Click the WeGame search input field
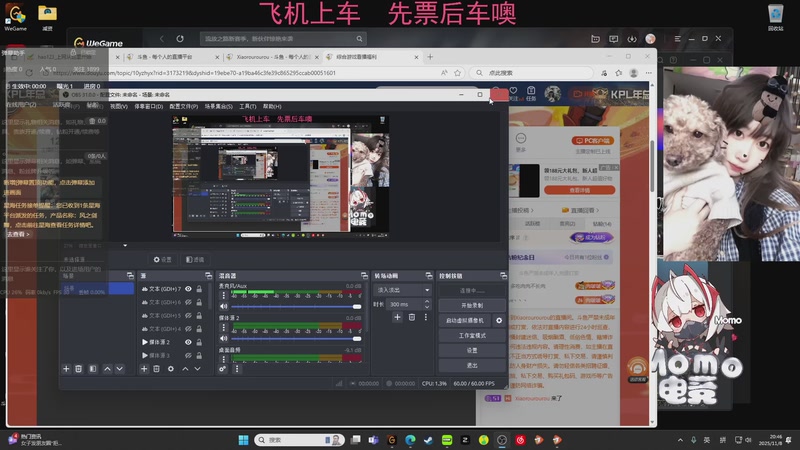 (x=278, y=39)
